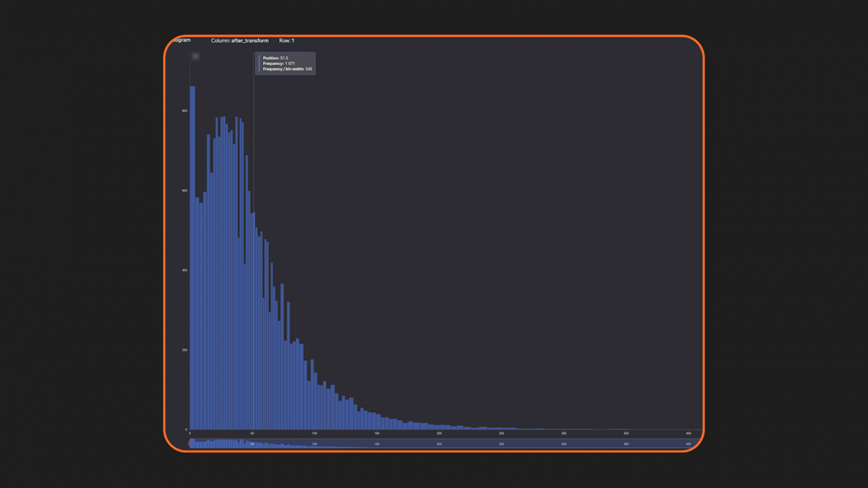Click the 150 tick label on main x-axis

point(377,433)
